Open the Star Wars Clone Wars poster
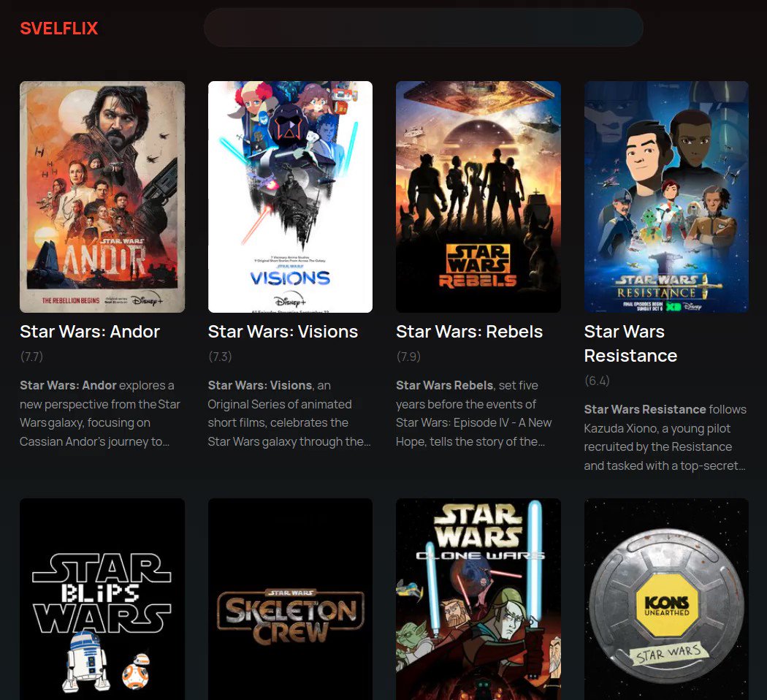 pos(478,599)
